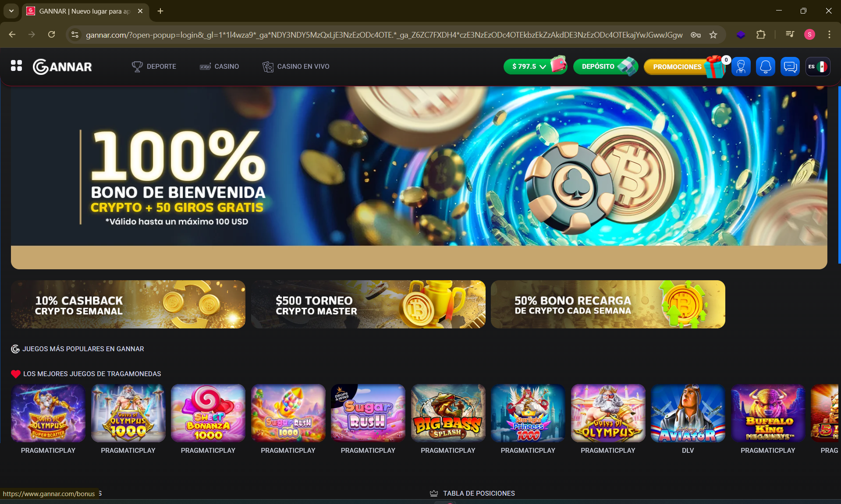Open the four-square grid menu icon

point(16,66)
